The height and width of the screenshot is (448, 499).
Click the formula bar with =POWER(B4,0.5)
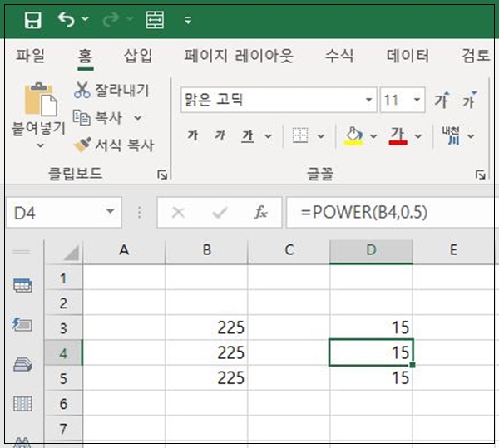click(391, 213)
